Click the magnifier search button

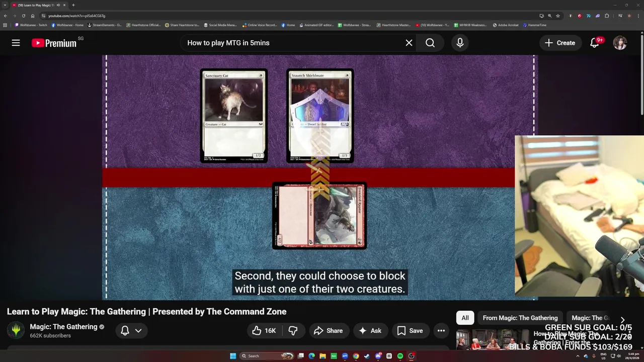tap(430, 43)
